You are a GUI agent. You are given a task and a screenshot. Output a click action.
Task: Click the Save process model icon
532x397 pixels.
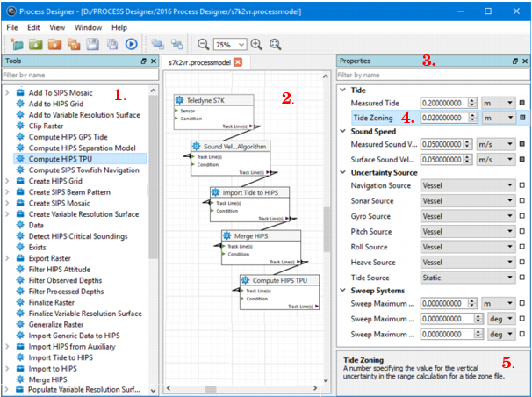[x=92, y=44]
